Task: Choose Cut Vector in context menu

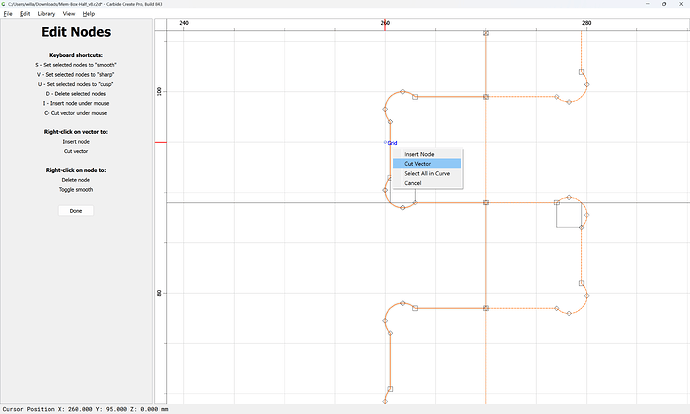Action: [x=427, y=164]
